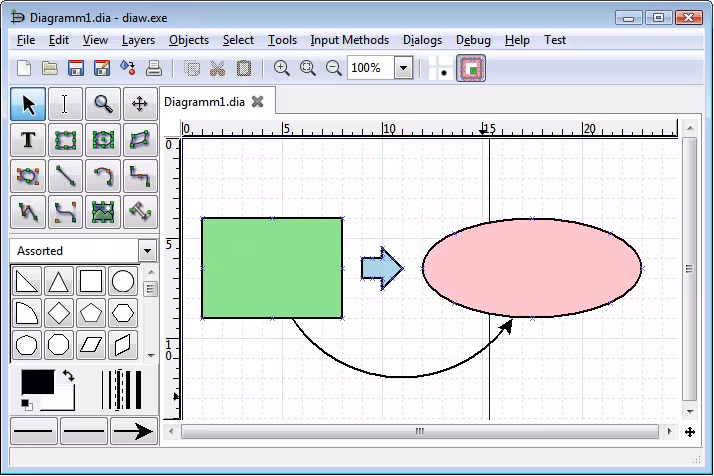Choose a line width from the selector

121,390
